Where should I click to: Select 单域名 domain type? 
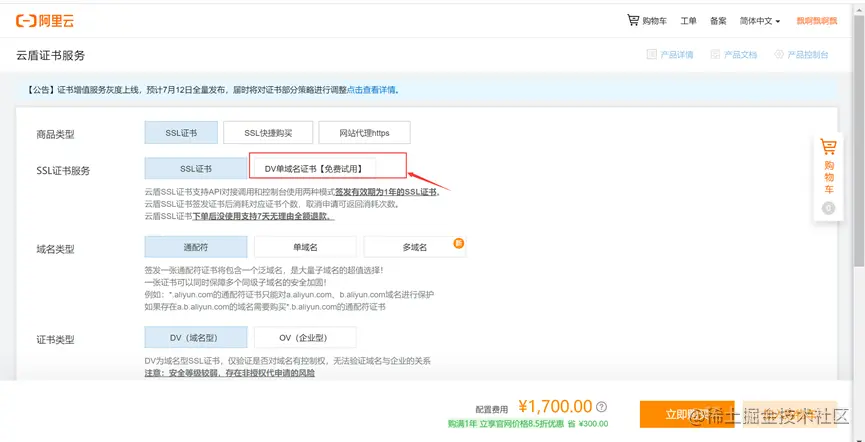coord(305,247)
